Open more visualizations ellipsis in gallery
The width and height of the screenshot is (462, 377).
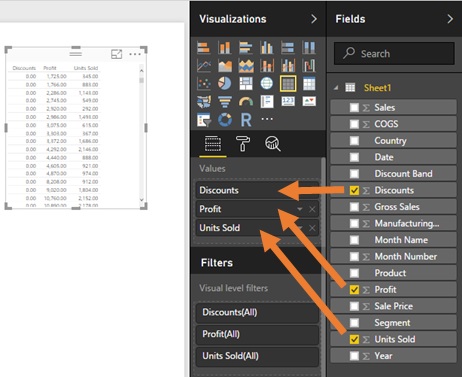point(267,119)
